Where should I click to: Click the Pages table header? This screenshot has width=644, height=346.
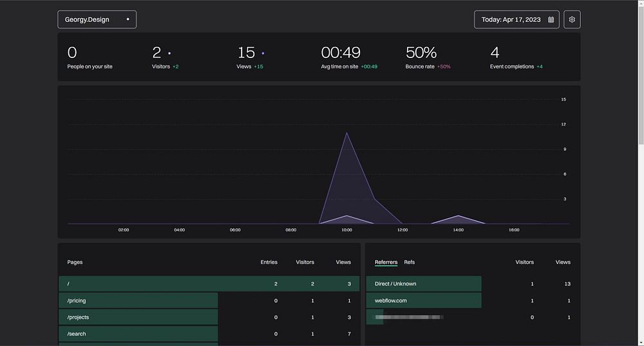pos(75,262)
